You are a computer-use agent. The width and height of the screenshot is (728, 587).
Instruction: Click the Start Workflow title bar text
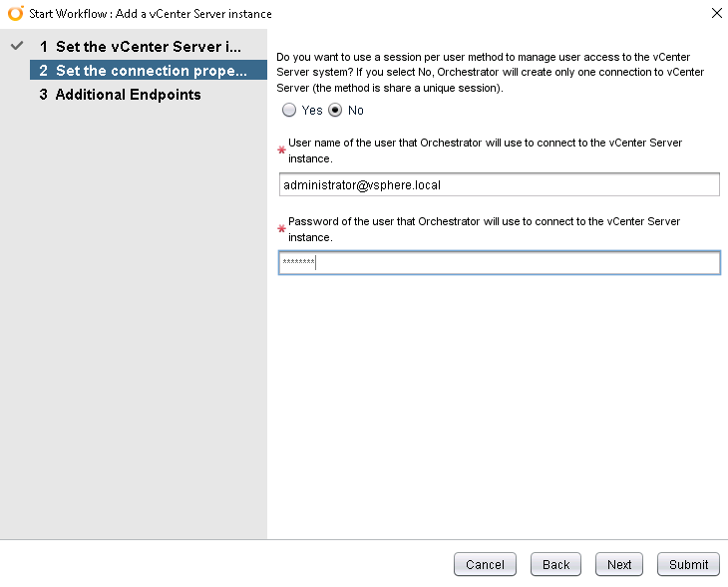coord(151,14)
